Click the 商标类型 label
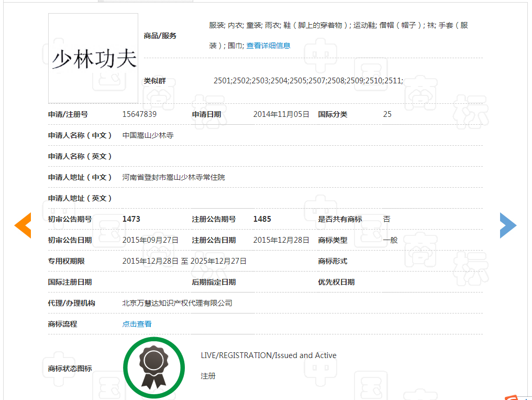 (333, 240)
